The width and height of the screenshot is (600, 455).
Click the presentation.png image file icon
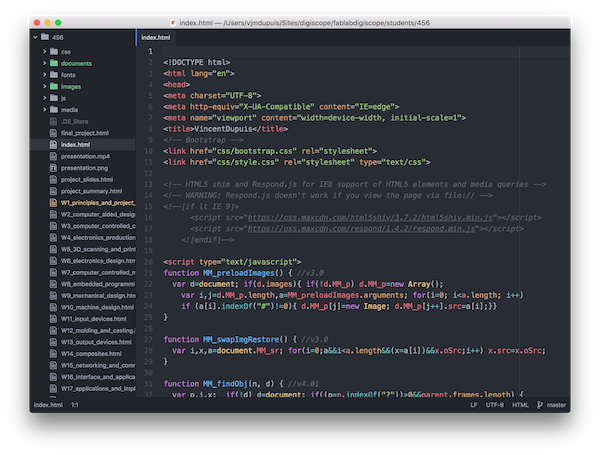[x=53, y=168]
